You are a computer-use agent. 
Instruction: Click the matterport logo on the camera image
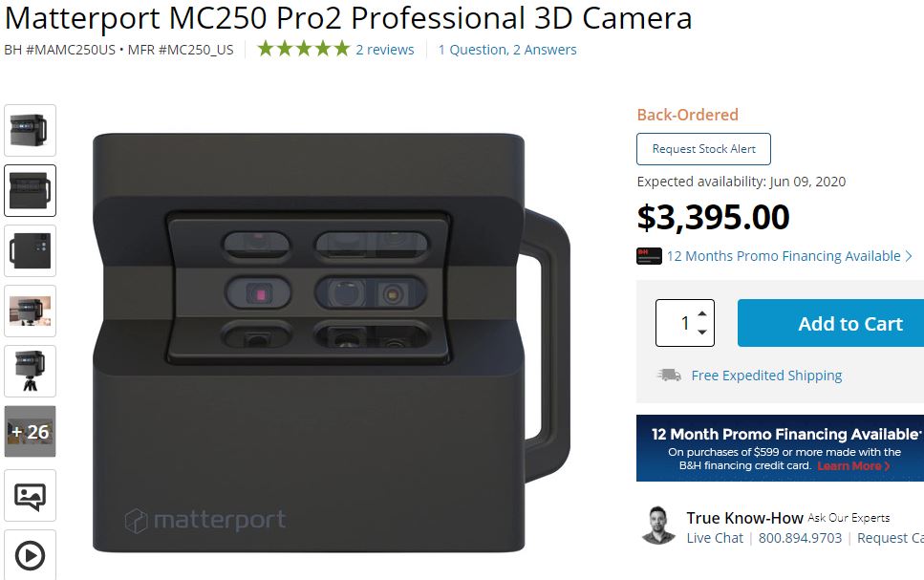[x=205, y=520]
